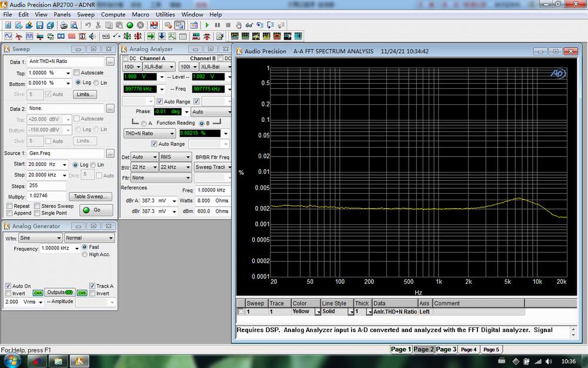Click the Cut scissors icon
The height and width of the screenshot is (368, 588).
[x=98, y=25]
